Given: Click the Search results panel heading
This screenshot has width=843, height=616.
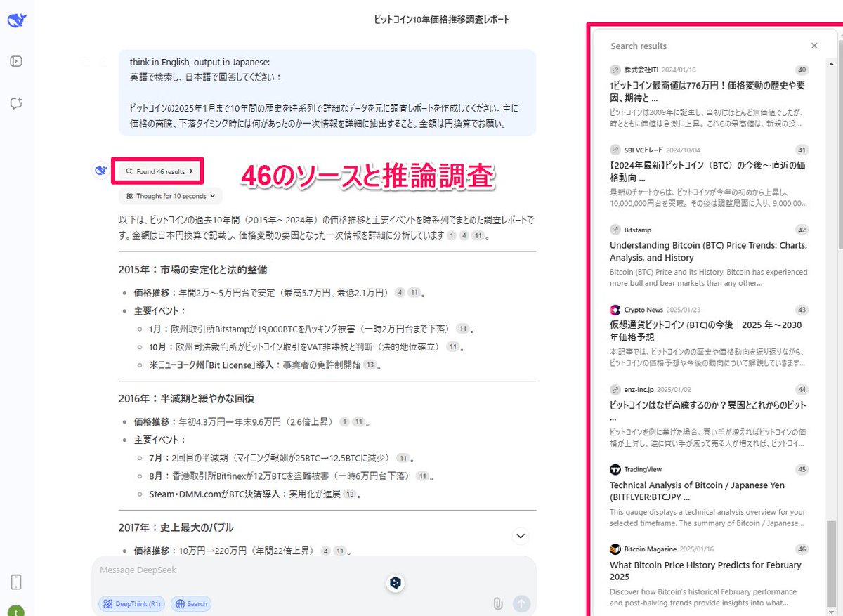Looking at the screenshot, I should click(639, 46).
